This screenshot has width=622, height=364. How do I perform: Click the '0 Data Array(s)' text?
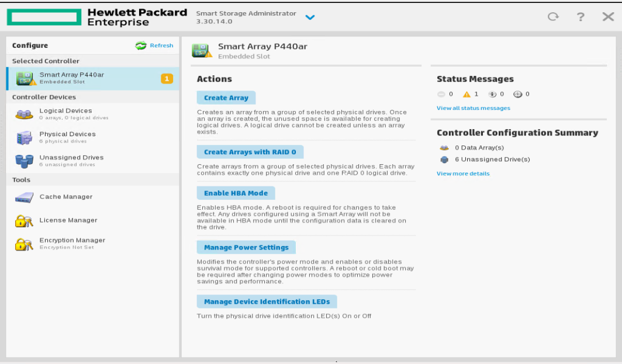(479, 148)
